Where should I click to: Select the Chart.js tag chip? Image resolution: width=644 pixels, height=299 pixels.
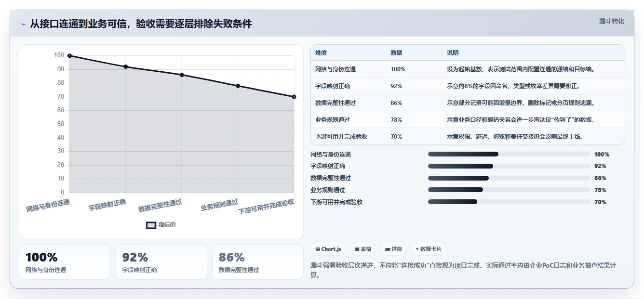pos(328,249)
